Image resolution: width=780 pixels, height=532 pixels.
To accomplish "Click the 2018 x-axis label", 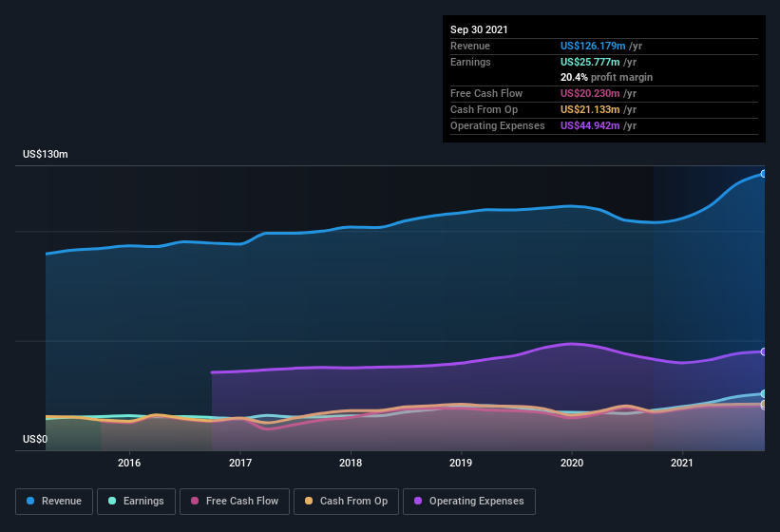I will click(351, 463).
